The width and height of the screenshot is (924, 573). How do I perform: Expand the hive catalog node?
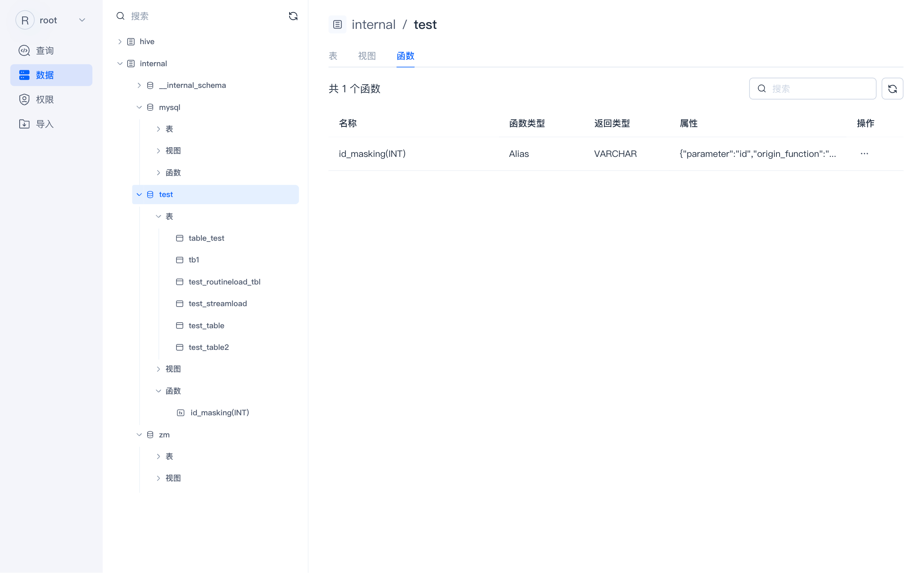[x=120, y=42]
